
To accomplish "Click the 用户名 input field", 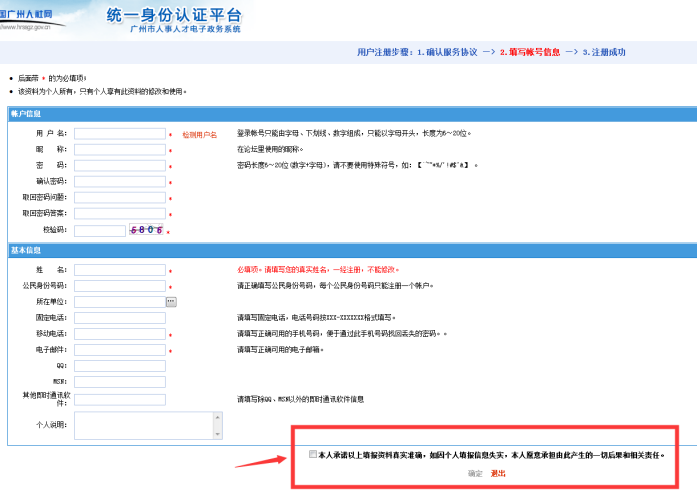I will (x=120, y=134).
